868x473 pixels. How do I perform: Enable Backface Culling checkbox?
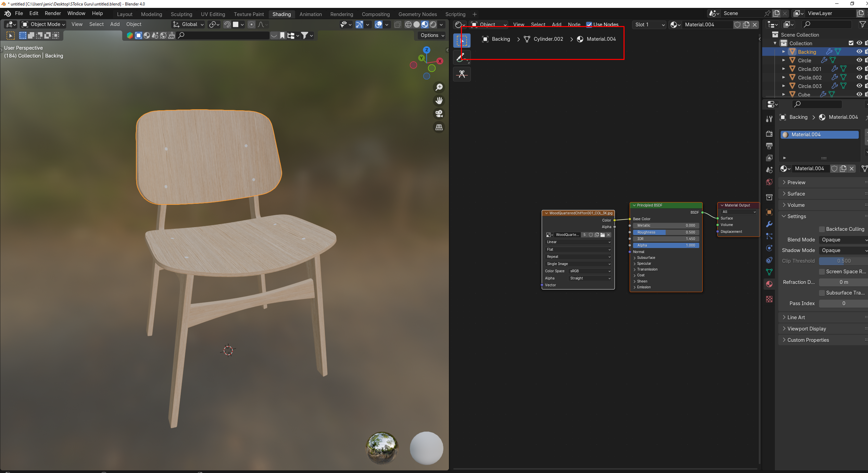tap(822, 229)
